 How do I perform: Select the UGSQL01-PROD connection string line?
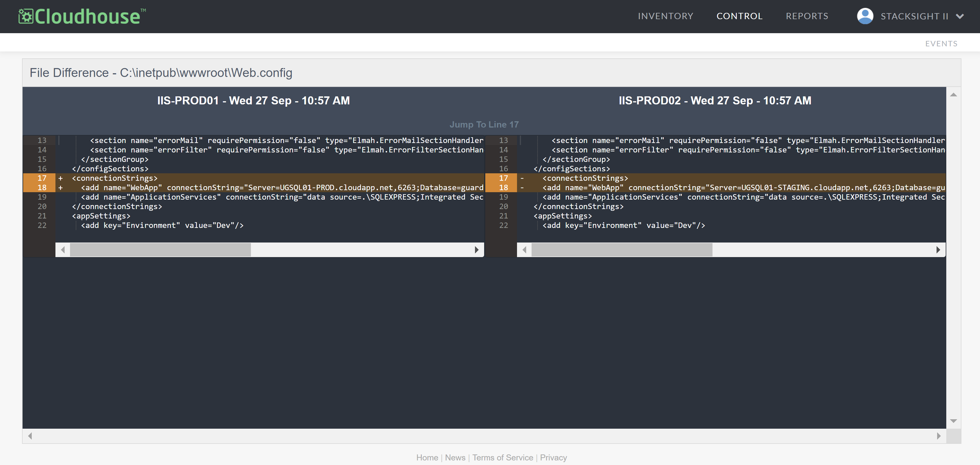[x=282, y=188]
